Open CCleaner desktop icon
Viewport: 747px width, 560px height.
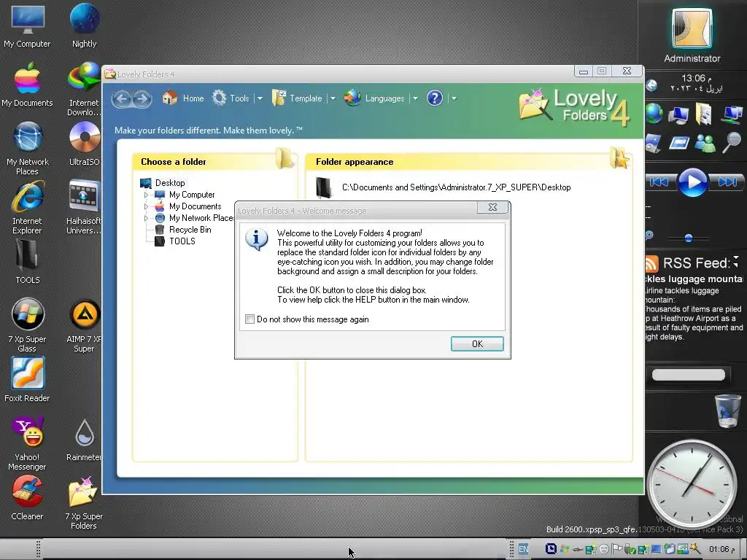pyautogui.click(x=27, y=497)
